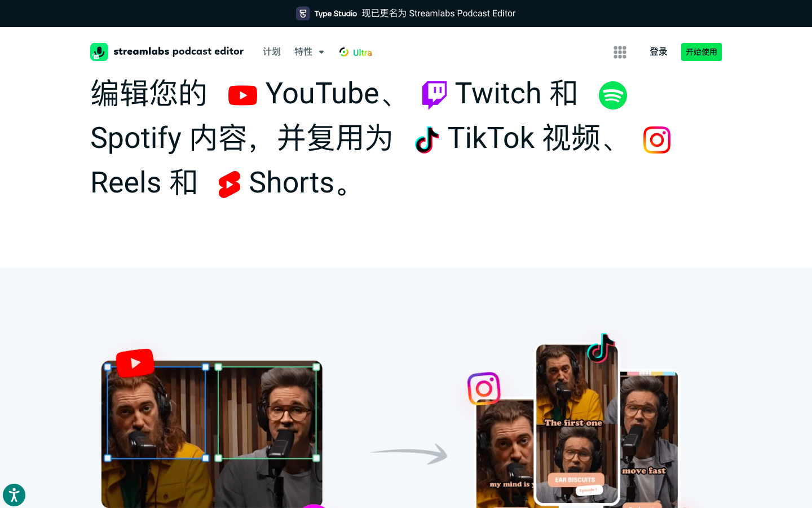Click the Streamlabs Podcast Editor logo icon
This screenshot has width=812, height=508.
point(99,52)
